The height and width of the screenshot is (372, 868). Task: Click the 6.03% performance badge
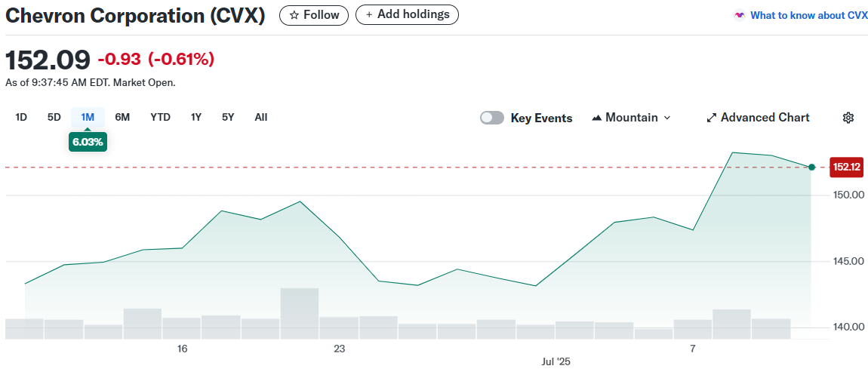tap(88, 143)
